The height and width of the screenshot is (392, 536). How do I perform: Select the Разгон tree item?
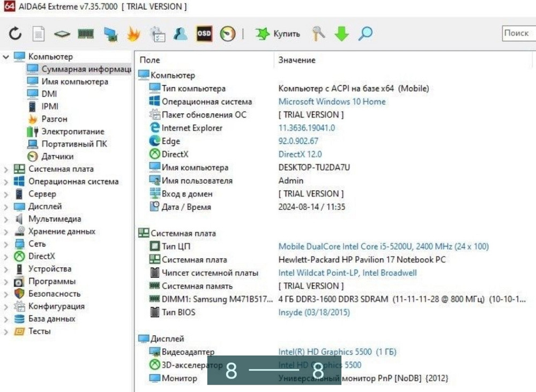point(54,119)
